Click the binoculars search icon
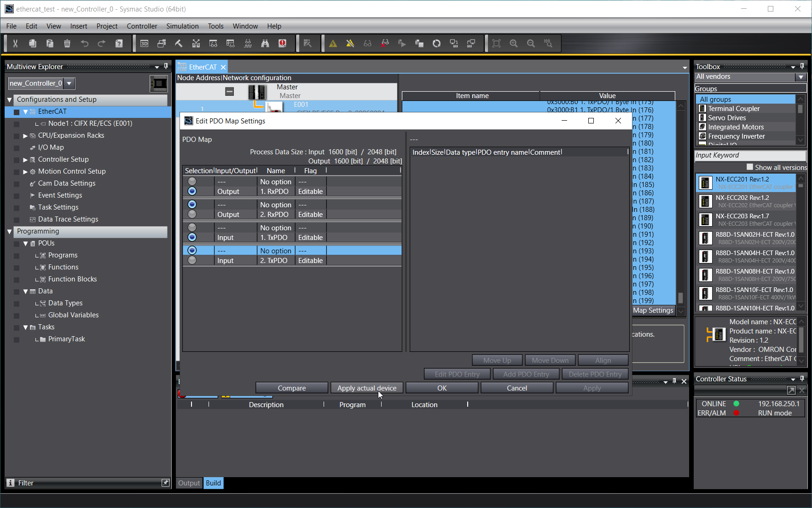Image resolution: width=812 pixels, height=508 pixels. coord(265,43)
